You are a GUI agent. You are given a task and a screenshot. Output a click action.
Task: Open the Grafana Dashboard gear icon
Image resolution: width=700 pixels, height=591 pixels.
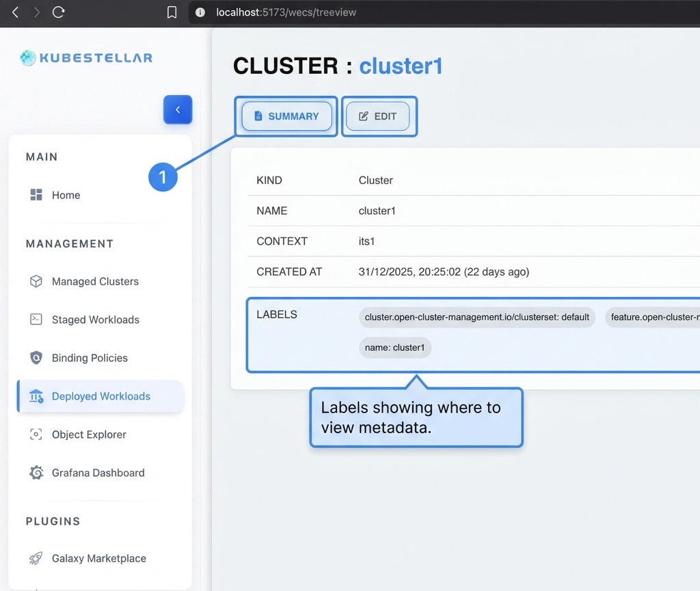click(36, 473)
